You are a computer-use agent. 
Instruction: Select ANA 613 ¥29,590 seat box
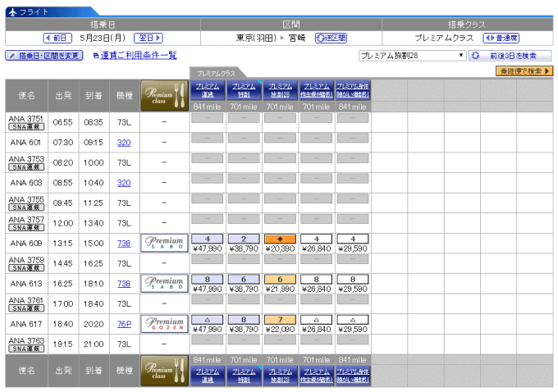coord(353,279)
